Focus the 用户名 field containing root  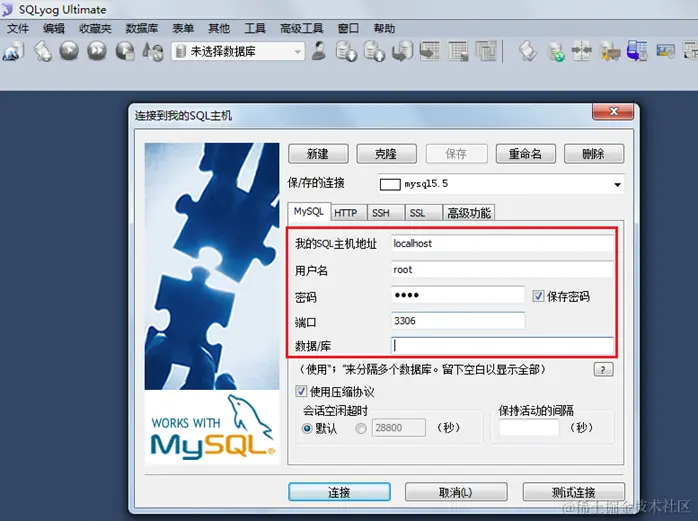[x=502, y=269]
